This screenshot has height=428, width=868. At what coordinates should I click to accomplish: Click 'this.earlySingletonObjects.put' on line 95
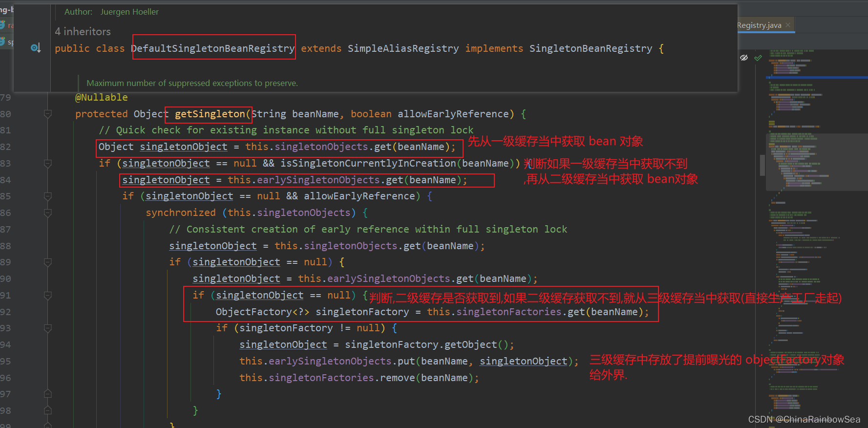coord(327,361)
